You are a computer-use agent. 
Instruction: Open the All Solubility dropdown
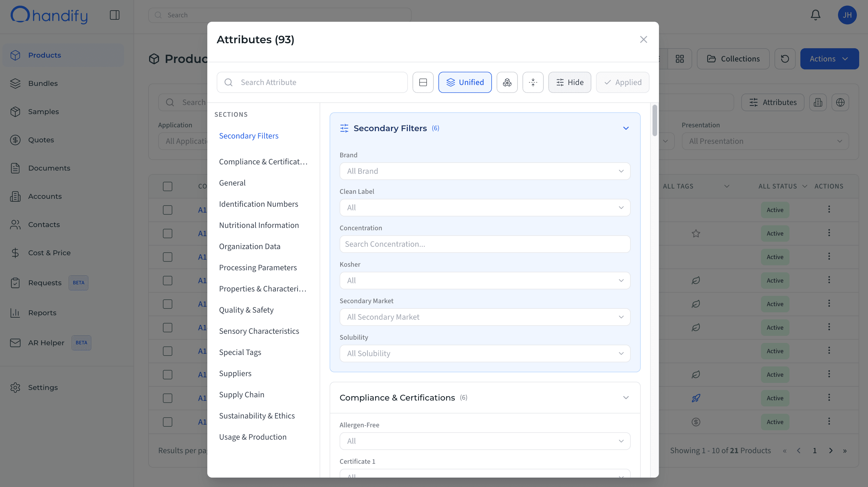485,353
